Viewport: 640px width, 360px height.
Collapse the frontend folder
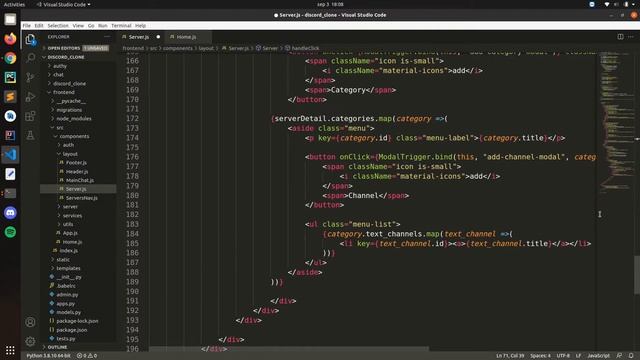63,92
